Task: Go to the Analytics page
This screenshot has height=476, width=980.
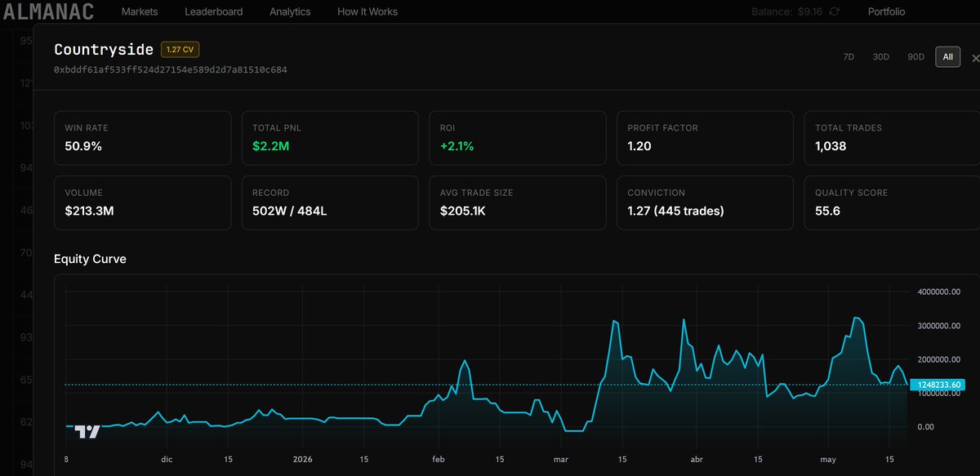Action: tap(290, 11)
